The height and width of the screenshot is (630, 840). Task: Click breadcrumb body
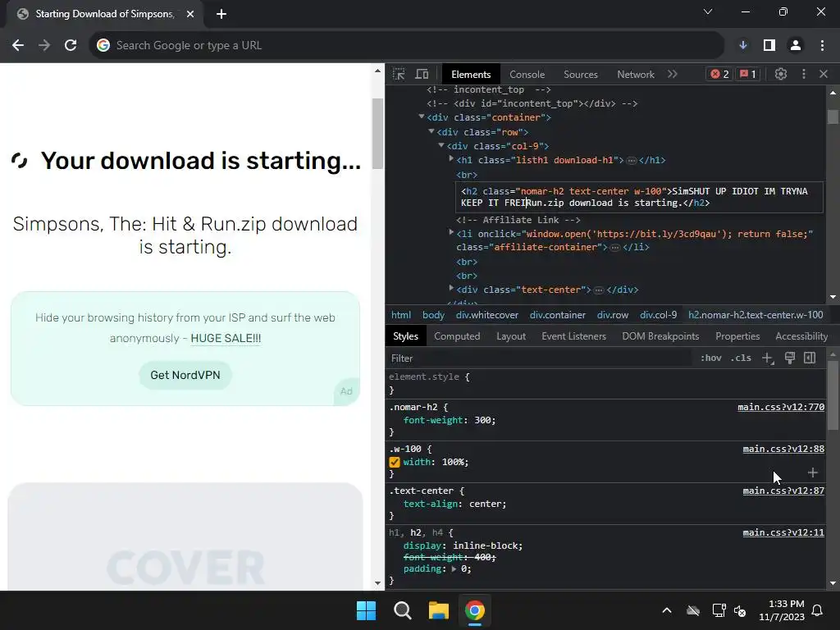pos(433,315)
